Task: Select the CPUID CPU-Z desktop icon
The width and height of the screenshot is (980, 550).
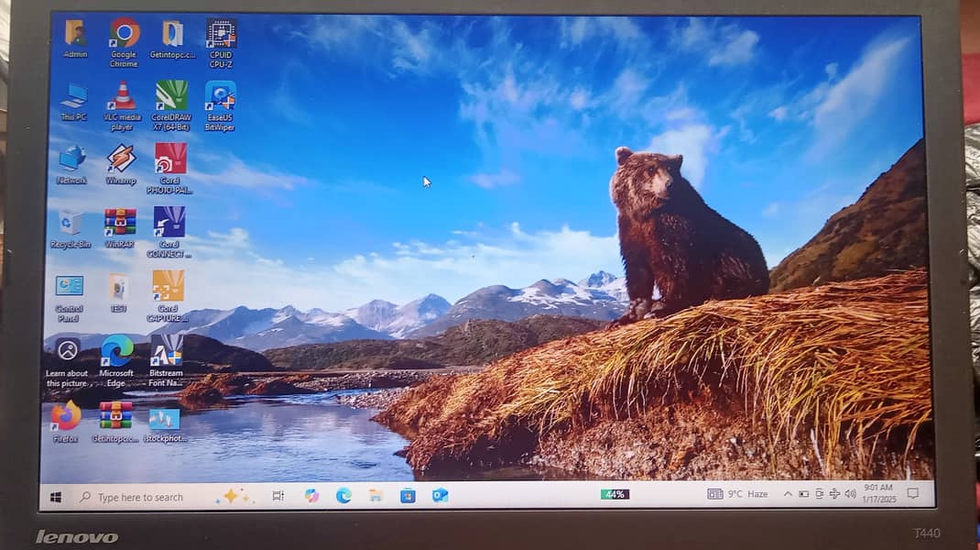Action: pos(221,35)
